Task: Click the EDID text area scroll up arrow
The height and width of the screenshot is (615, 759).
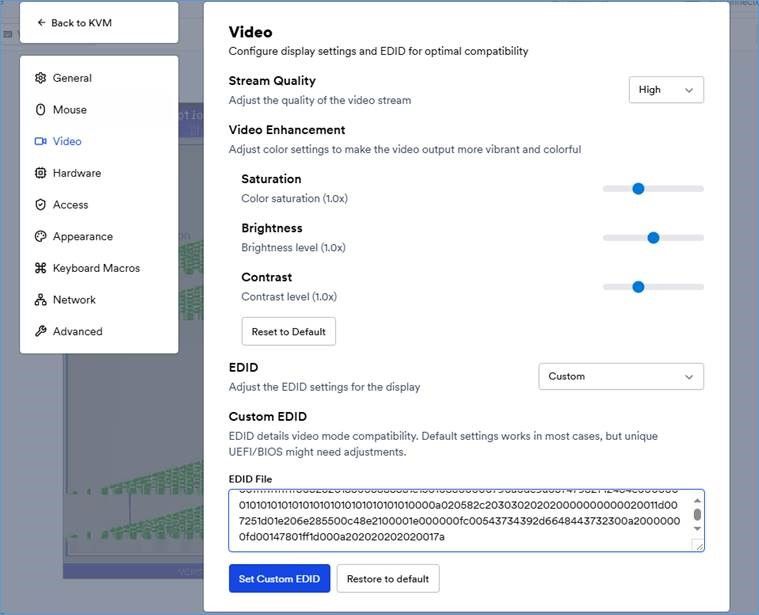Action: click(697, 500)
